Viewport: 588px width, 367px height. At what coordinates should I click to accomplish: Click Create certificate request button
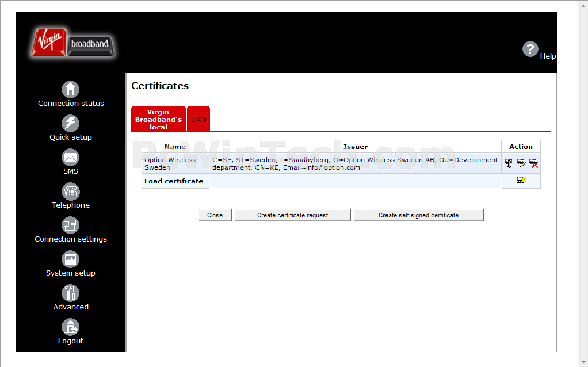pos(292,215)
